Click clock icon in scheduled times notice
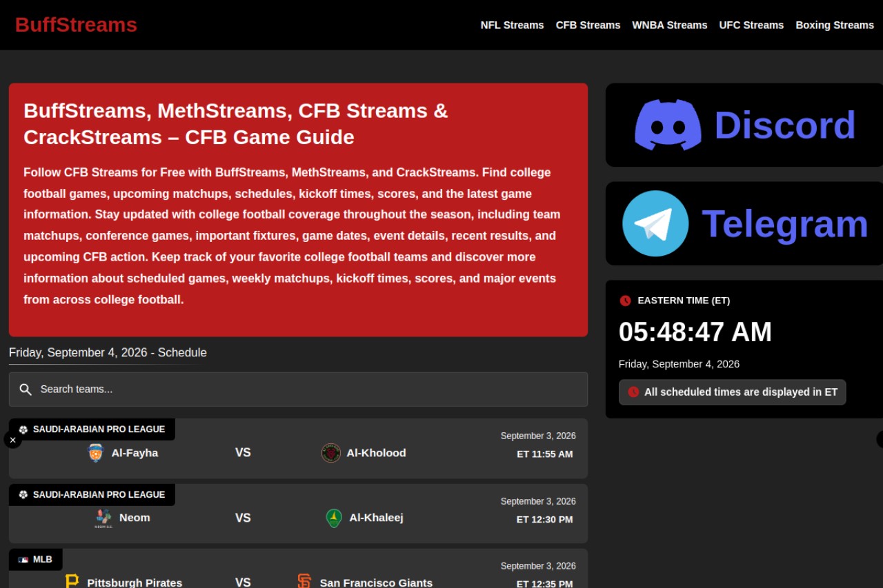This screenshot has height=588, width=883. click(x=633, y=392)
